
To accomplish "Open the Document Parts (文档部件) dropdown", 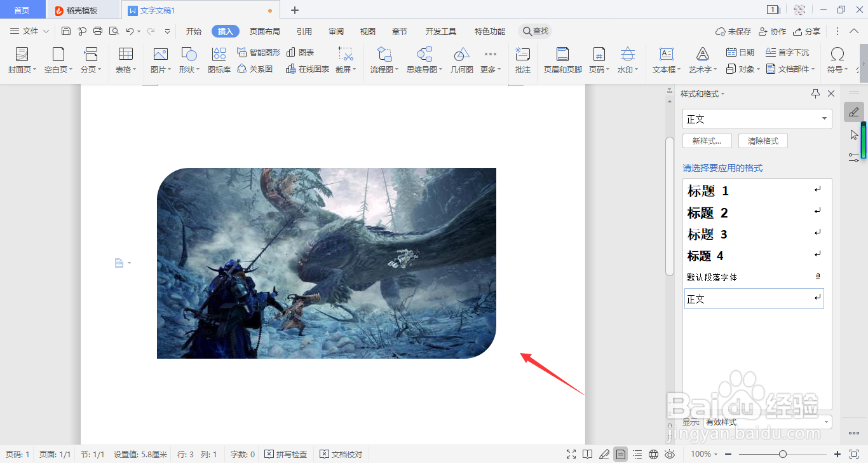I will 790,69.
